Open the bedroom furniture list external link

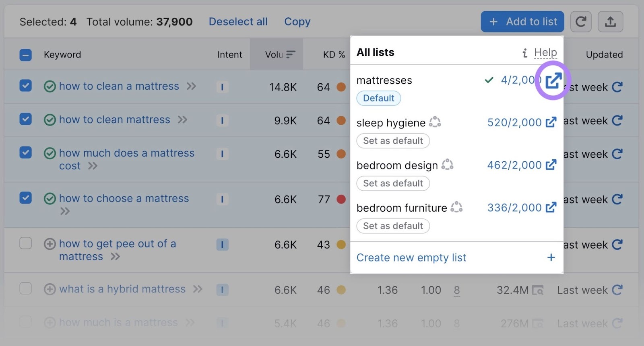pyautogui.click(x=551, y=208)
